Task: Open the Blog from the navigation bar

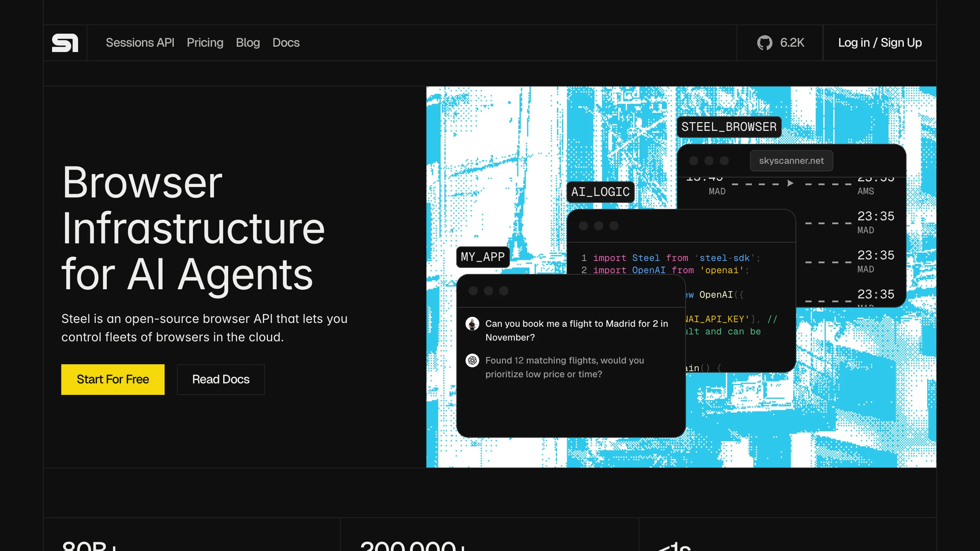Action: (248, 43)
